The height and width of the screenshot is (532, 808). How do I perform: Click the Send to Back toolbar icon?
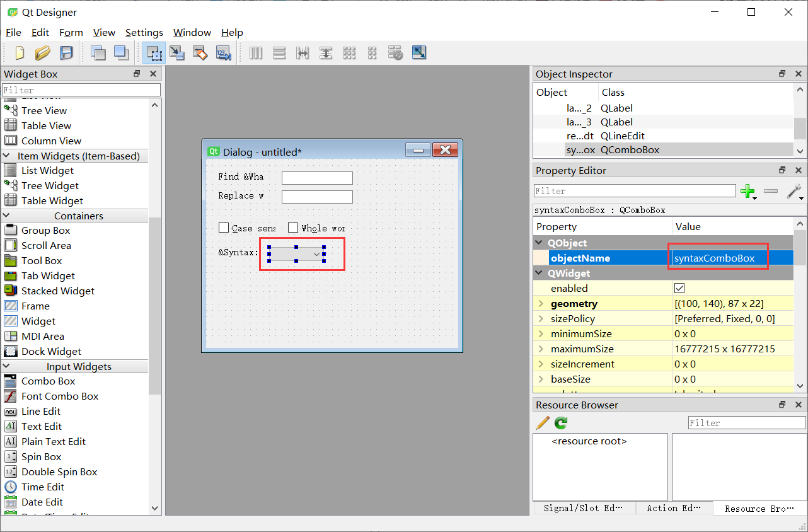(98, 53)
